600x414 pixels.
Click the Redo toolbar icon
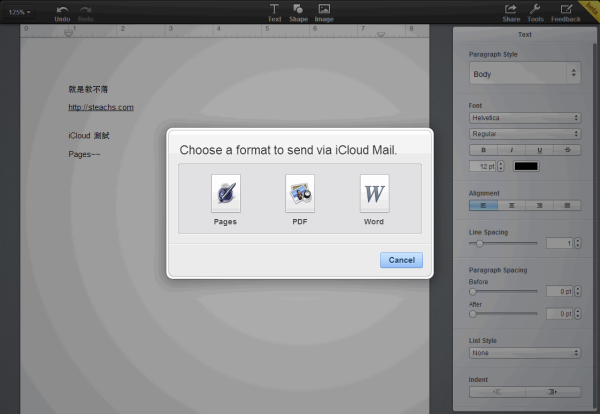(x=86, y=13)
